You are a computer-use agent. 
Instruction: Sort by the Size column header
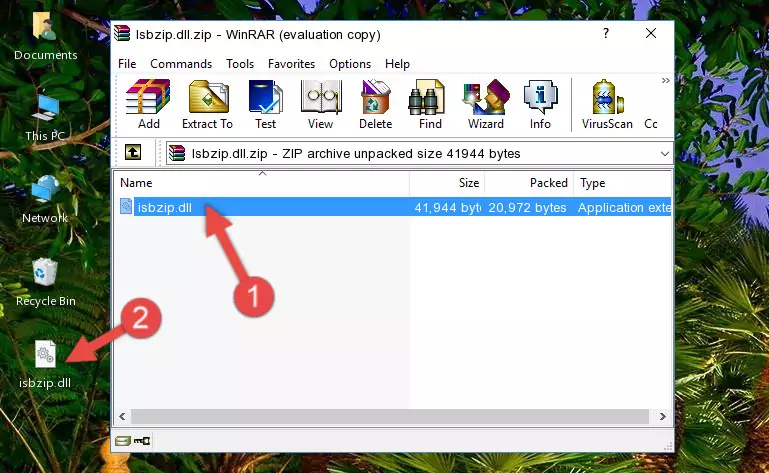point(447,183)
